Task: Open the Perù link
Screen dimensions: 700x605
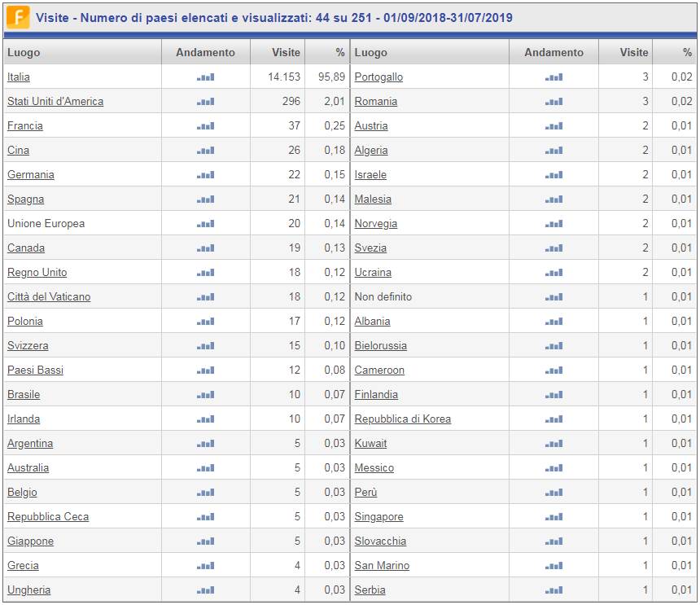Action: tap(366, 492)
